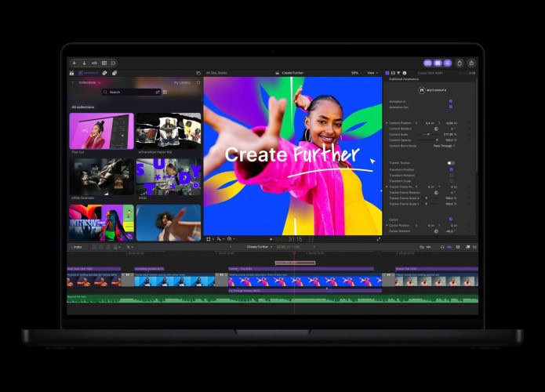The width and height of the screenshot is (545, 392).
Task: Click the back arrow beside Collections
Action: tap(73, 82)
